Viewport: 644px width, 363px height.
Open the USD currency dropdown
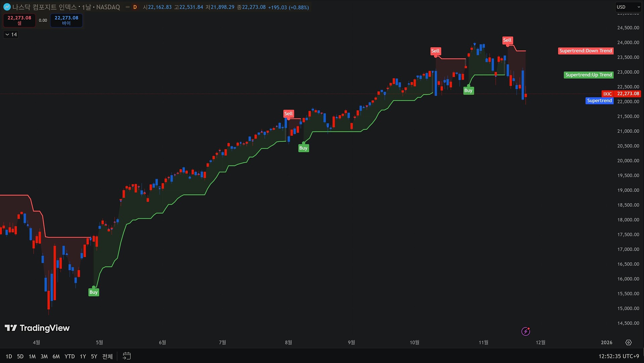(628, 7)
